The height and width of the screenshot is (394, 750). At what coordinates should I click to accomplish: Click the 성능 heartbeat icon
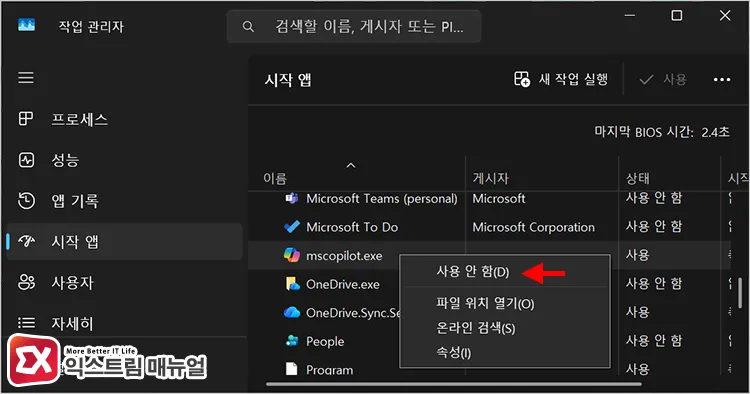click(26, 160)
